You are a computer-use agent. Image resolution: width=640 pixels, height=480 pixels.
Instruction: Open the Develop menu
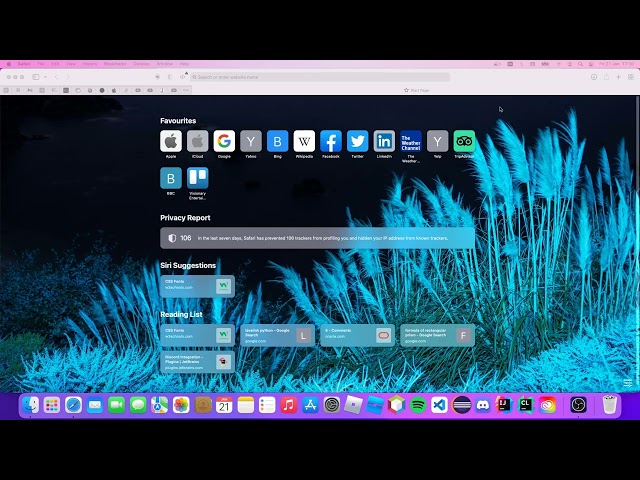142,64
